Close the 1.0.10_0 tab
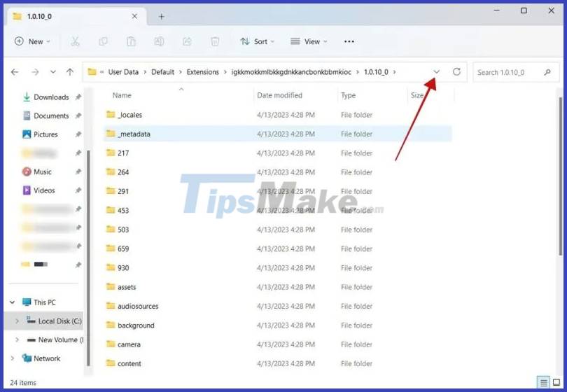The width and height of the screenshot is (567, 392). (134, 16)
